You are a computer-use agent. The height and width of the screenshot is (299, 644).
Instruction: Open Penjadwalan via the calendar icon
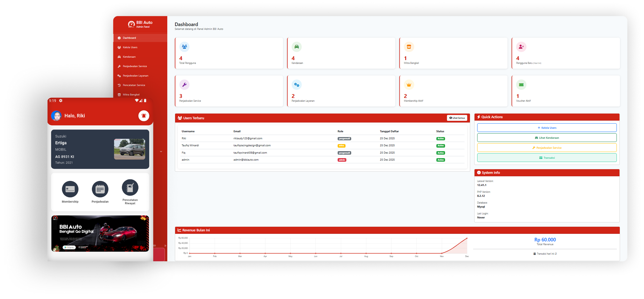100,189
